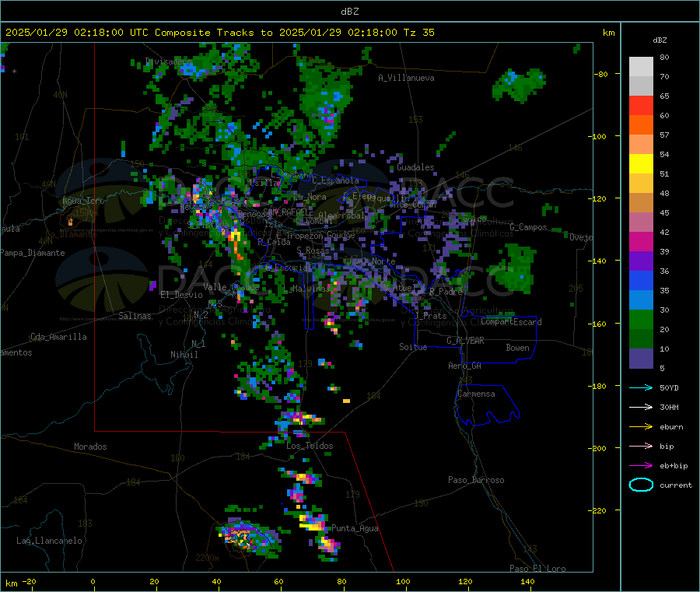This screenshot has height=592, width=700.
Task: Select the light gray band below 80
Action: 641,67
